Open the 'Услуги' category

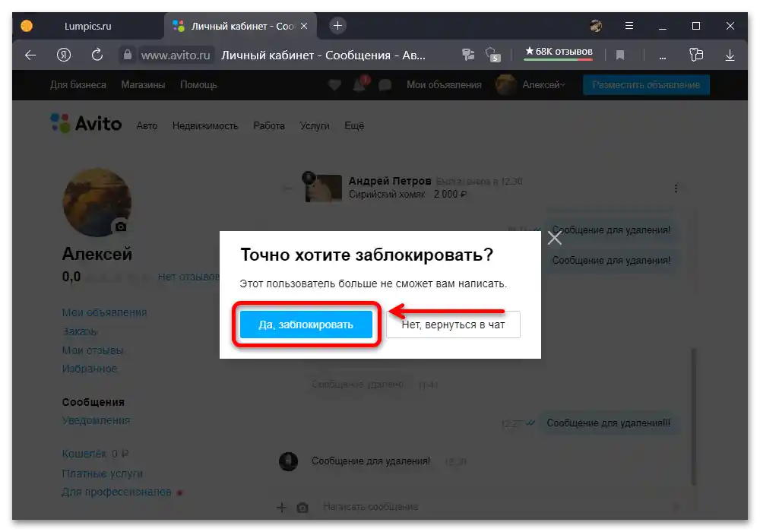click(x=315, y=126)
